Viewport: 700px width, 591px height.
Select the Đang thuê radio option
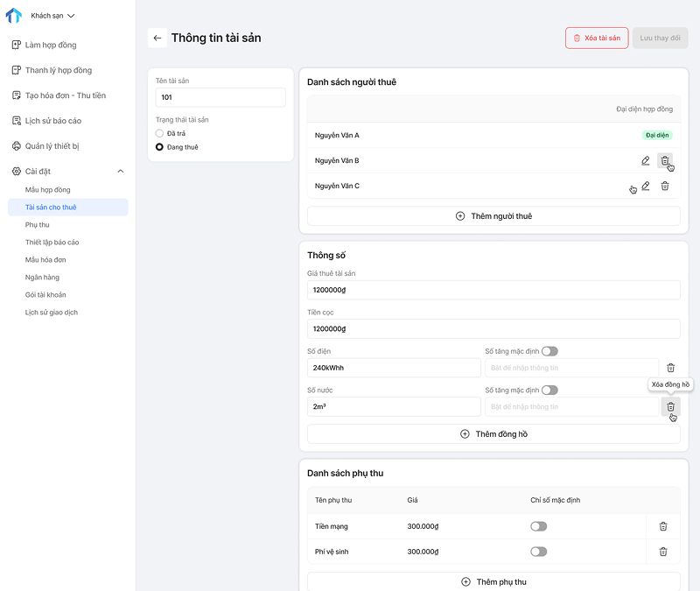(x=159, y=147)
